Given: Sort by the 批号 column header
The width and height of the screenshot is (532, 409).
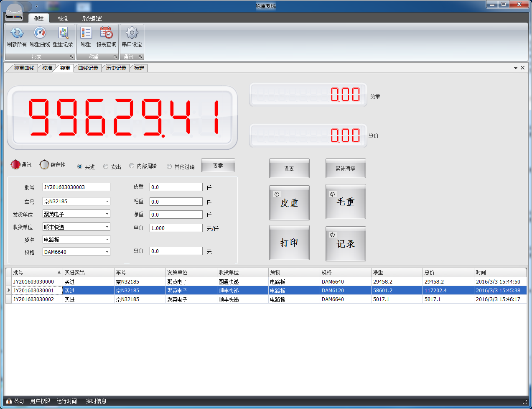Looking at the screenshot, I should tap(37, 272).
